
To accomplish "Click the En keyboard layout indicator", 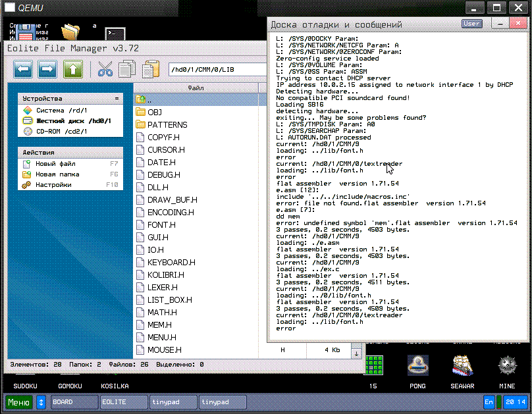I will point(489,401).
